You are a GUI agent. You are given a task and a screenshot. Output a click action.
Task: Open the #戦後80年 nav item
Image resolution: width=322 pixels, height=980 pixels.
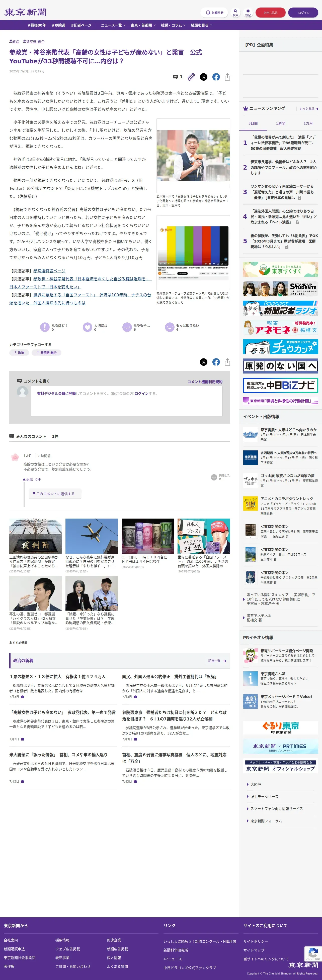(37, 25)
